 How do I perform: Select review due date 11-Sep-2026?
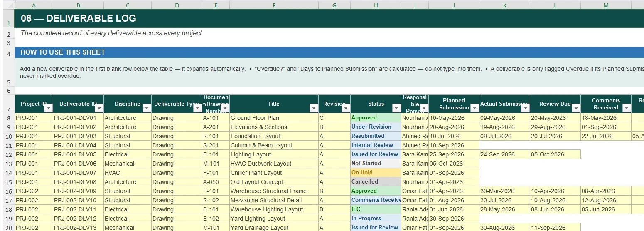pyautogui.click(x=555, y=228)
